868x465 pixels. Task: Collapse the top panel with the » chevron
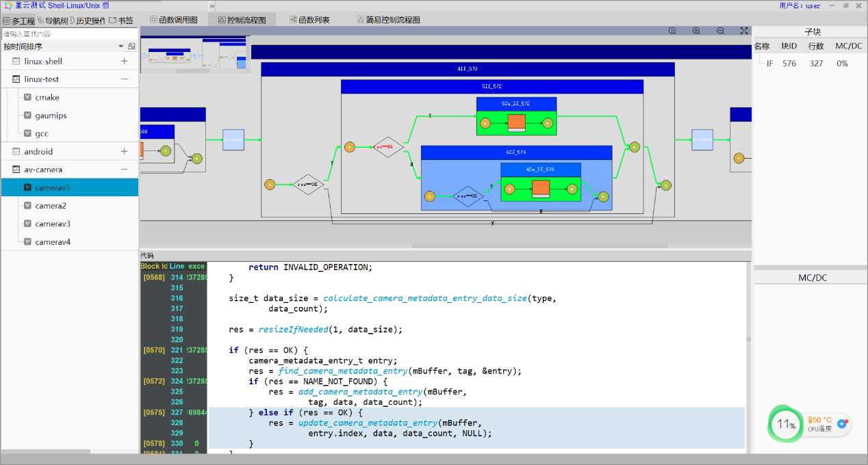[x=212, y=5]
